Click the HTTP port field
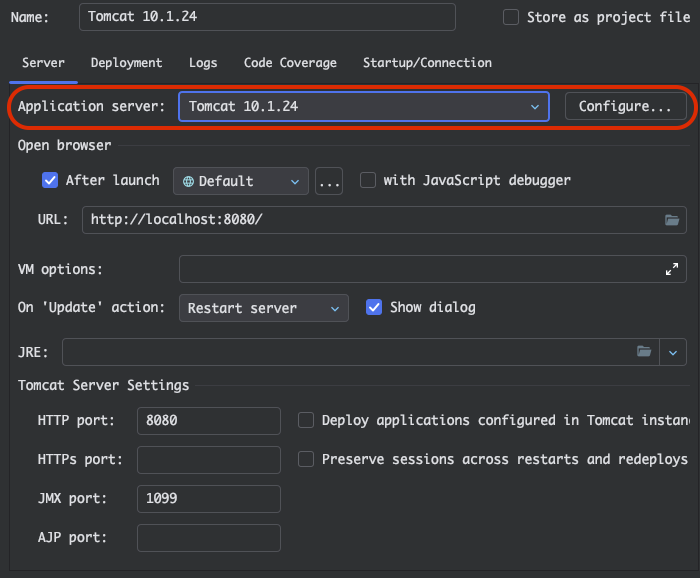Screen dimensions: 700x578 [209, 420]
